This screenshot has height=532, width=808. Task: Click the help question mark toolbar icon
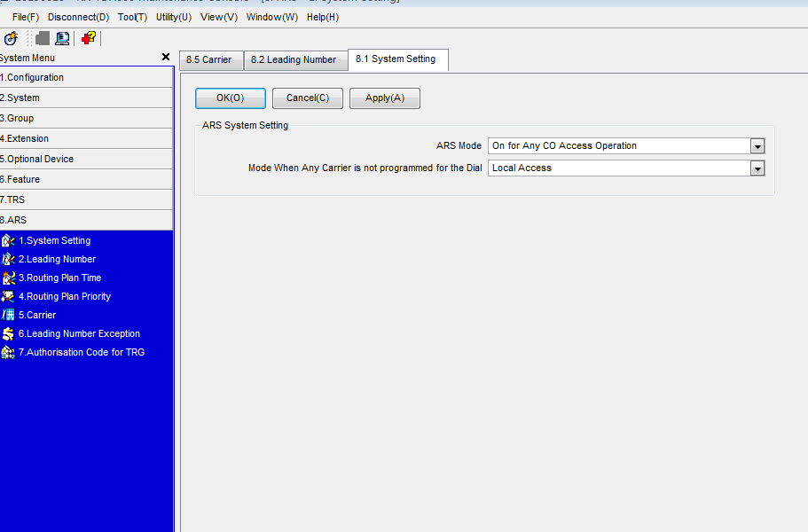[89, 38]
